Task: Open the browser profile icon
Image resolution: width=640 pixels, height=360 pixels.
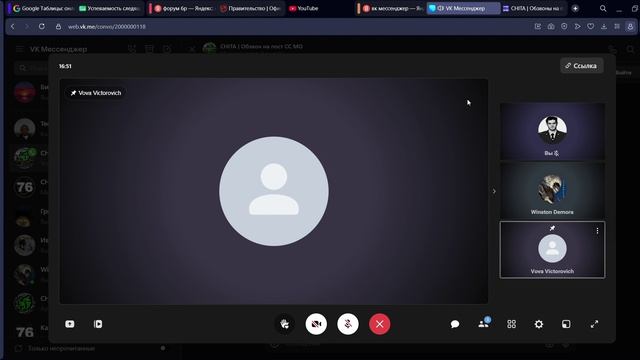Action: coord(630,27)
